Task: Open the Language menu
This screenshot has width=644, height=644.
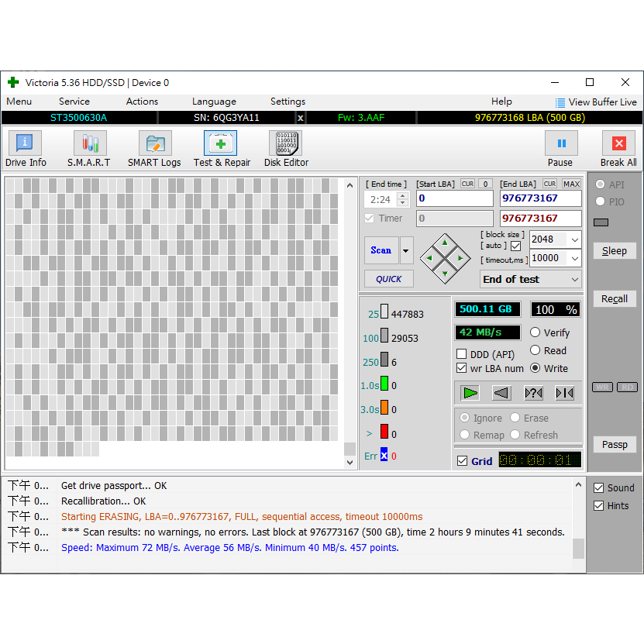Action: coord(214,102)
